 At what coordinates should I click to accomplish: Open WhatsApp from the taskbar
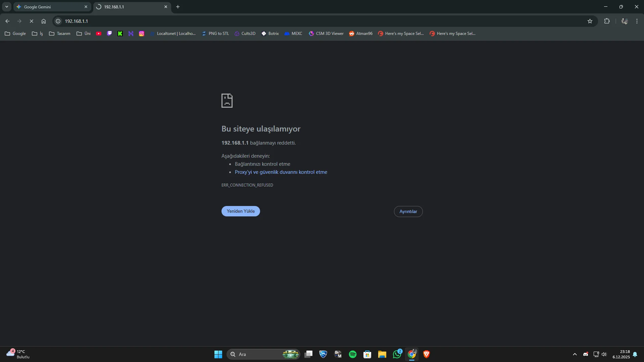click(397, 354)
